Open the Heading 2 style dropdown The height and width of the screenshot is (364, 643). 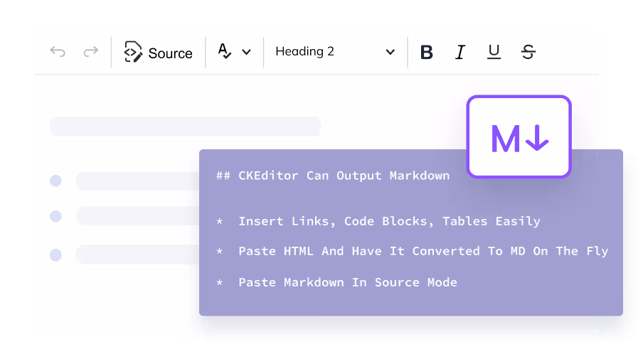click(327, 52)
